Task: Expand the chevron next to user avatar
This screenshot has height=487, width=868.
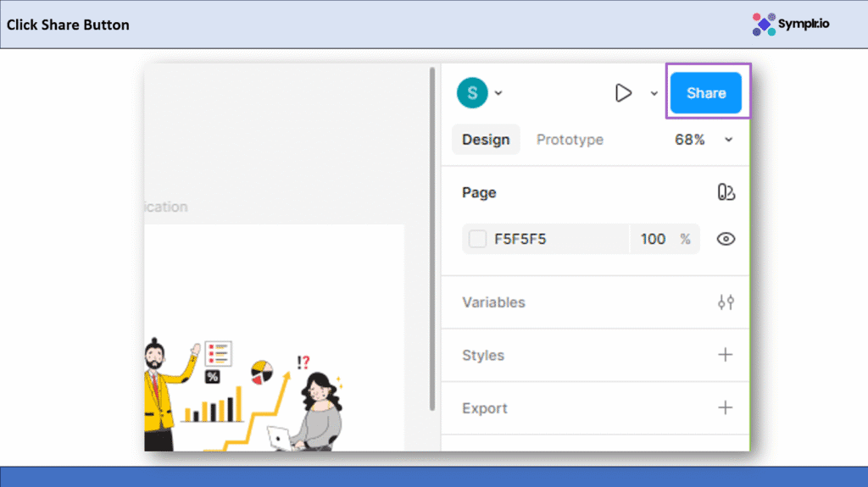Action: tap(498, 93)
